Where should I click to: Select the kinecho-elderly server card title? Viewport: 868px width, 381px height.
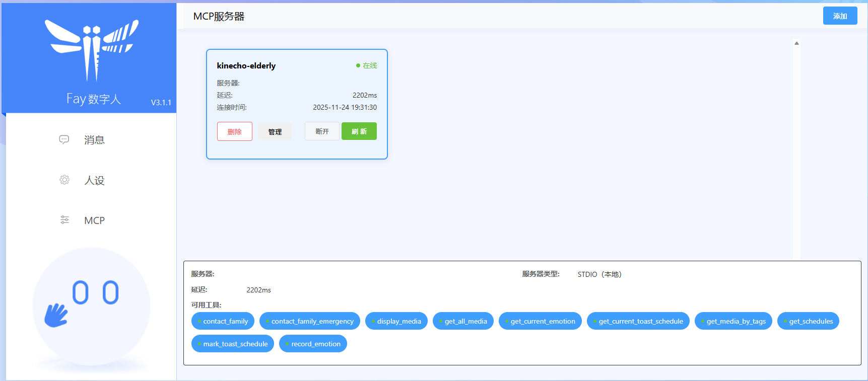coord(246,65)
